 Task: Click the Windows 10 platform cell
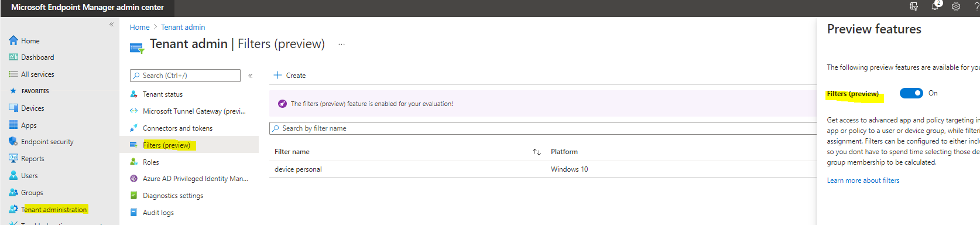coord(570,169)
